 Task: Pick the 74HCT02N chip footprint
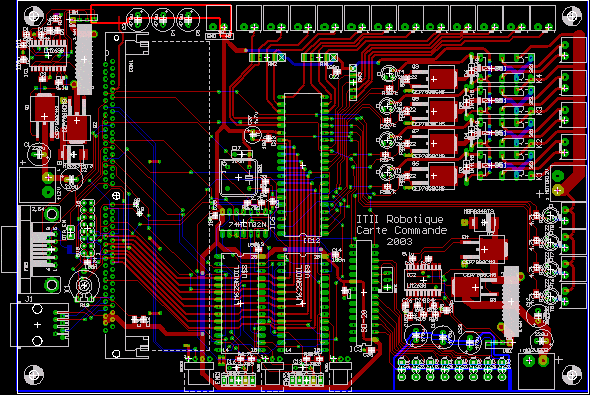245,225
